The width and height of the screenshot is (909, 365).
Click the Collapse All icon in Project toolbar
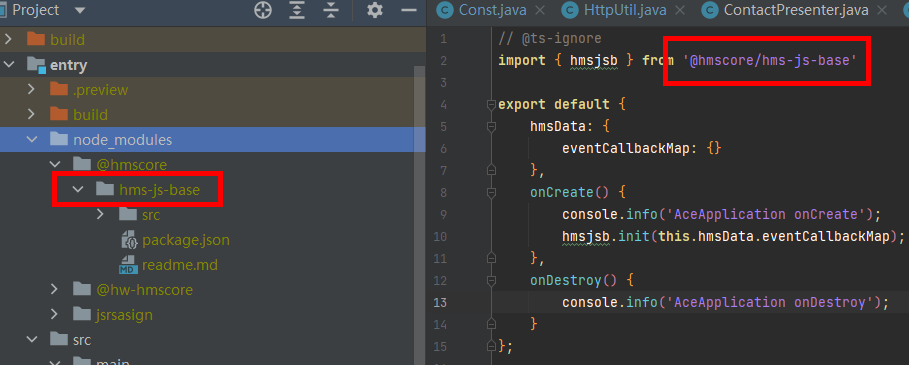point(330,10)
